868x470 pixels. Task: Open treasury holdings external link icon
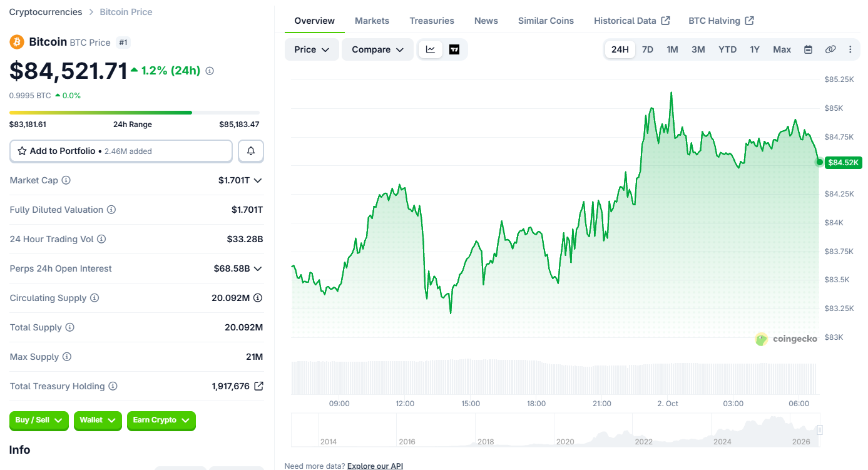pos(258,386)
